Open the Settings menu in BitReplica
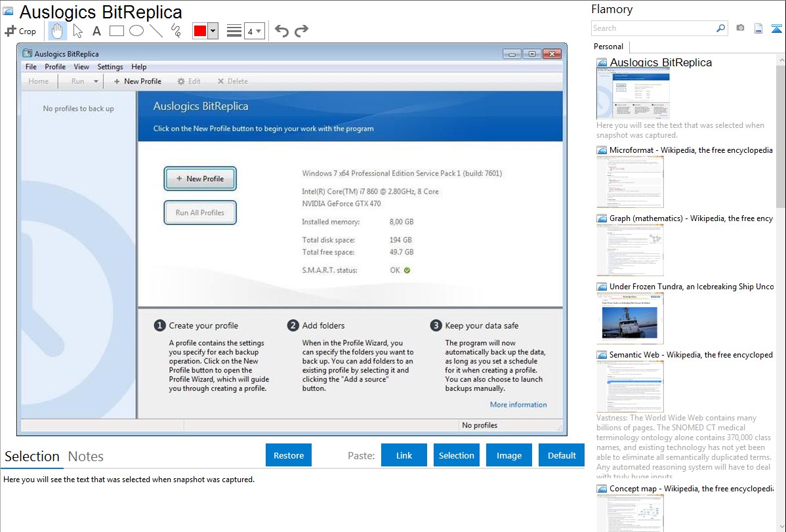This screenshot has height=532, width=786. point(110,67)
